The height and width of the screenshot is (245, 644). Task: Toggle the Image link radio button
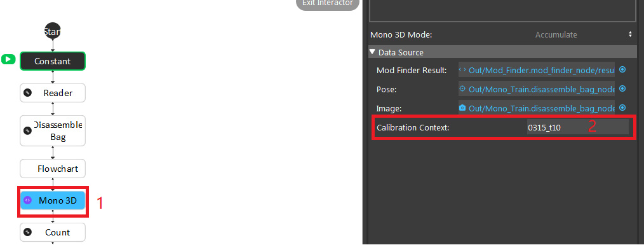pyautogui.click(x=622, y=108)
